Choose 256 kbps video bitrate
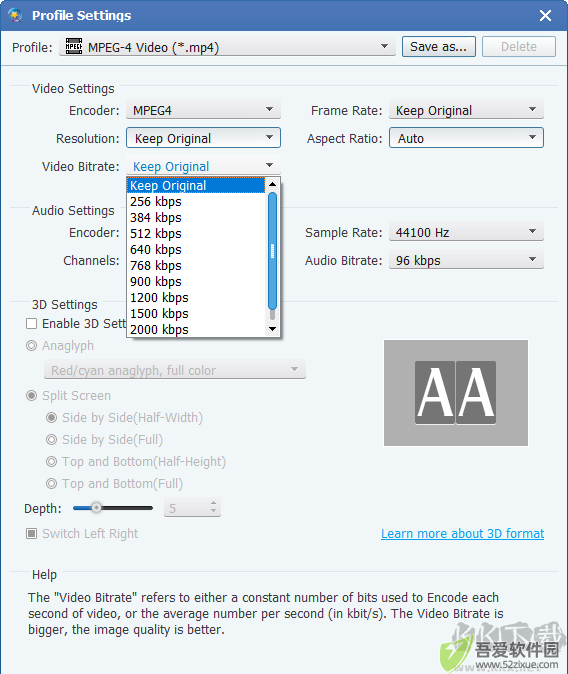This screenshot has height=674, width=568. click(196, 201)
